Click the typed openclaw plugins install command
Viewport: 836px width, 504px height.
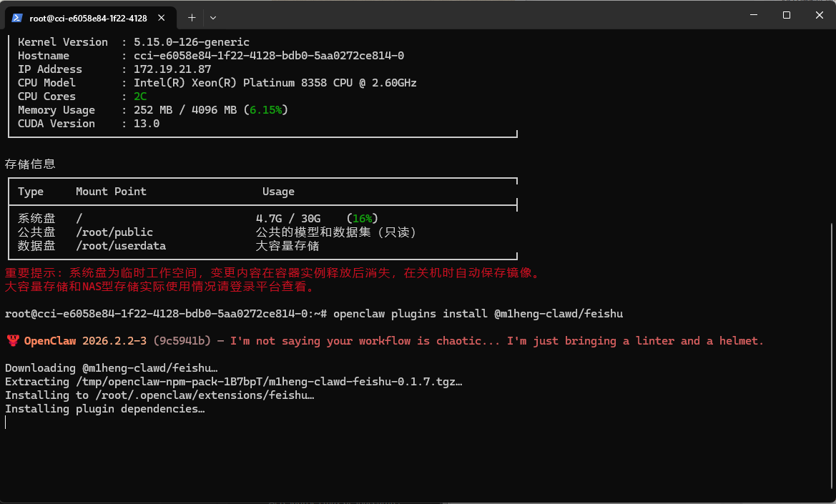(x=483, y=314)
